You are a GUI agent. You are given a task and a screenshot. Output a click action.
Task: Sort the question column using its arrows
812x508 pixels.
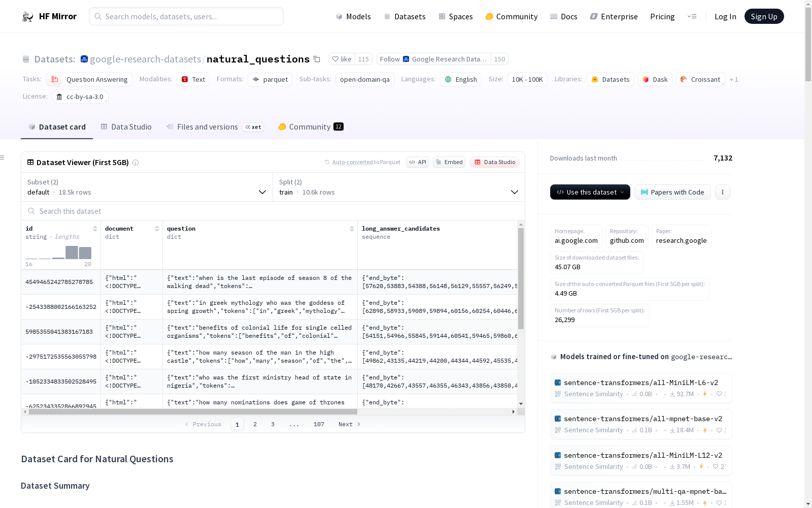(352, 229)
